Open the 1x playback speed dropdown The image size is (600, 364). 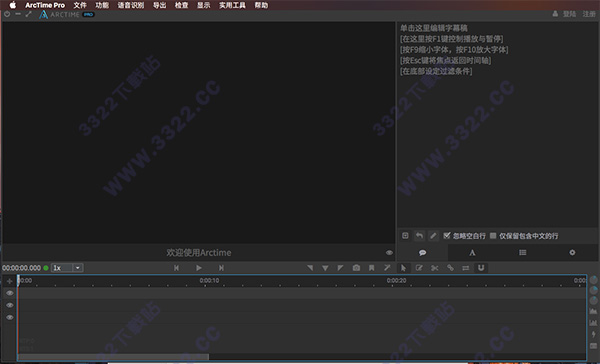pyautogui.click(x=67, y=268)
